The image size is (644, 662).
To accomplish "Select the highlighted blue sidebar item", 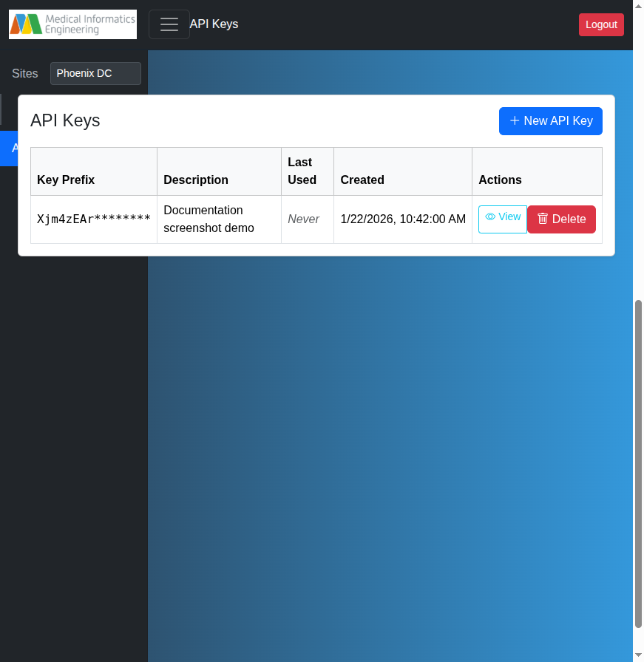I will click(x=10, y=148).
